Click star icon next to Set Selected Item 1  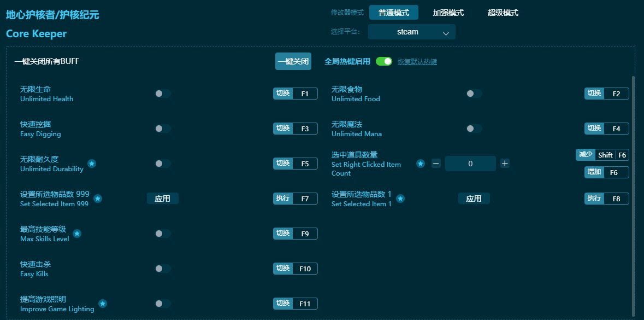pos(400,199)
